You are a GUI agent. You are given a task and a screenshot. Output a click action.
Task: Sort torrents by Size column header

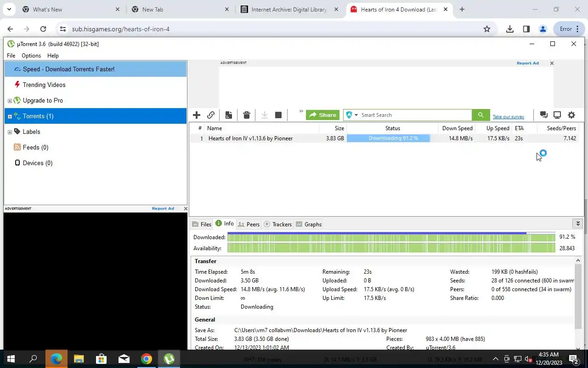[x=333, y=128]
